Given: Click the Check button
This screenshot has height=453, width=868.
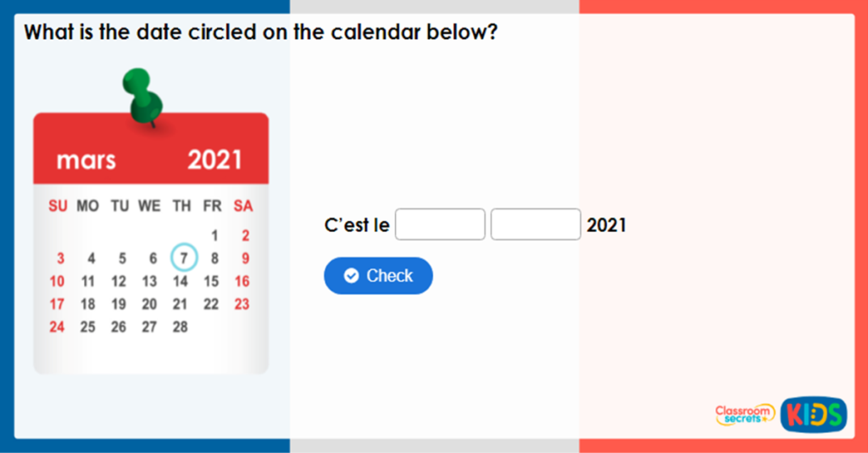Looking at the screenshot, I should pyautogui.click(x=378, y=276).
